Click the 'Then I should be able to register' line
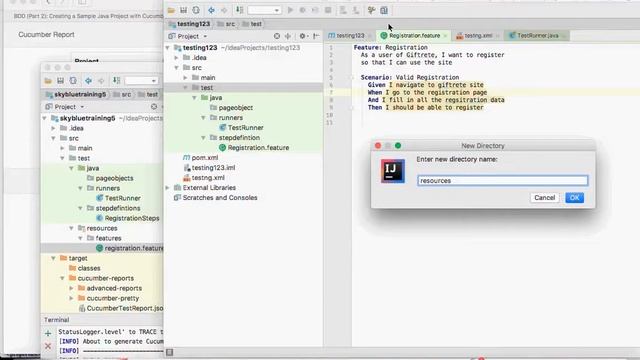 click(x=425, y=107)
